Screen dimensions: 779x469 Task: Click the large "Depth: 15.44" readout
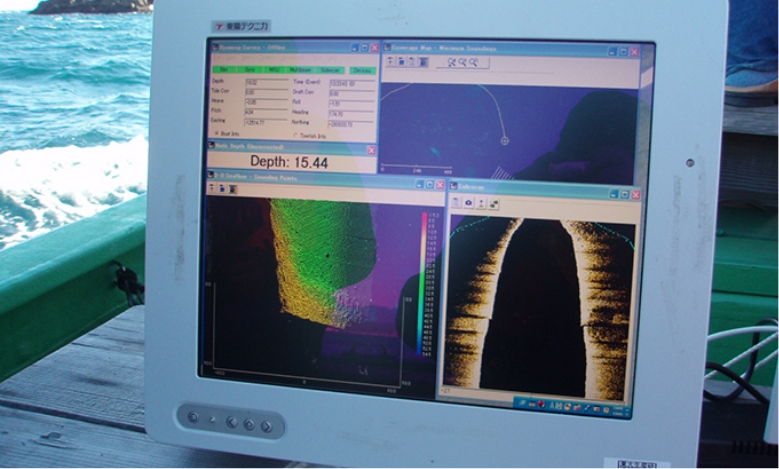click(289, 162)
